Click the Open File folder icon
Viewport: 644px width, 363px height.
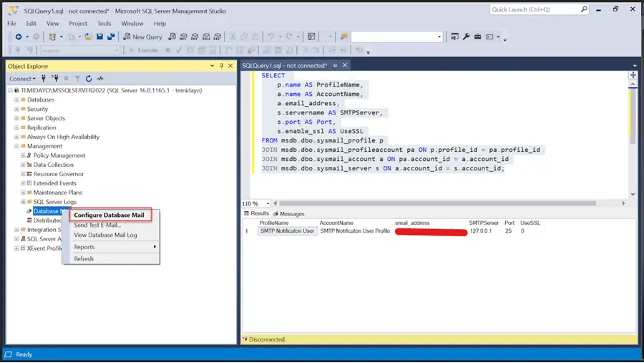(x=88, y=37)
